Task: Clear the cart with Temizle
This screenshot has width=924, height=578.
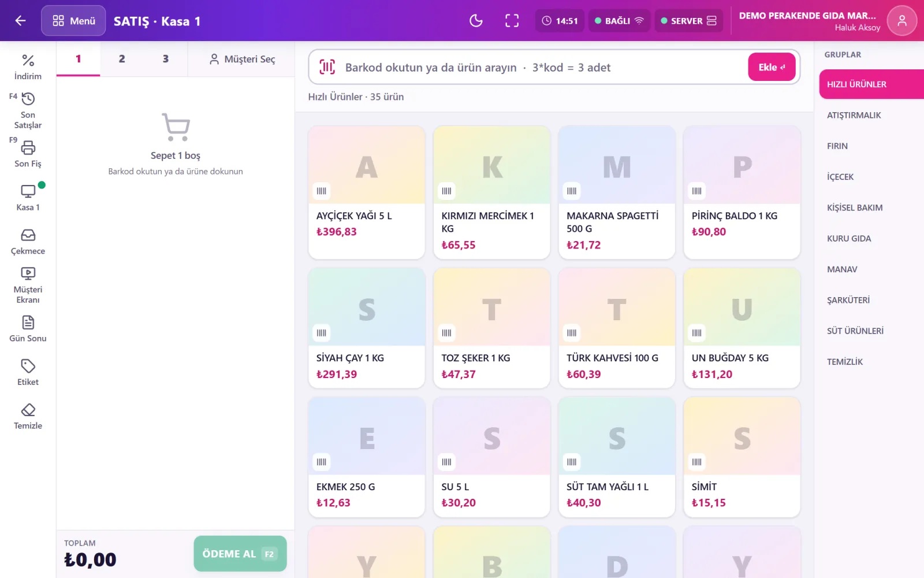Action: pos(28,416)
